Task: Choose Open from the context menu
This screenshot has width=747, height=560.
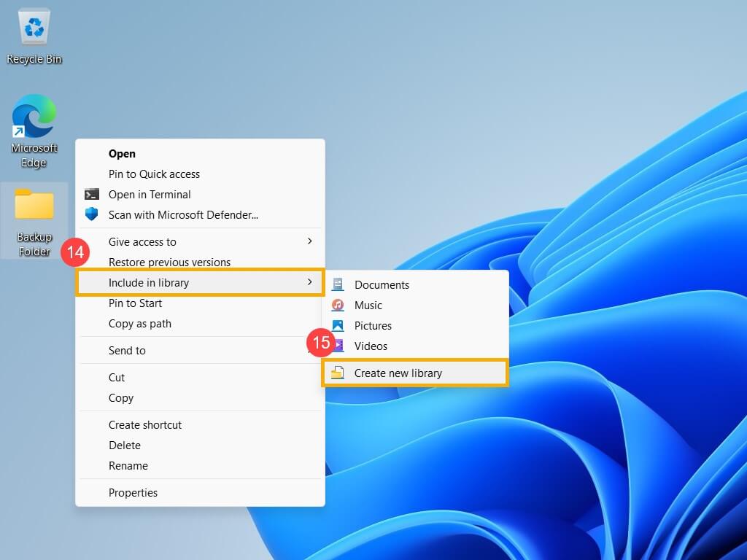Action: (x=122, y=154)
